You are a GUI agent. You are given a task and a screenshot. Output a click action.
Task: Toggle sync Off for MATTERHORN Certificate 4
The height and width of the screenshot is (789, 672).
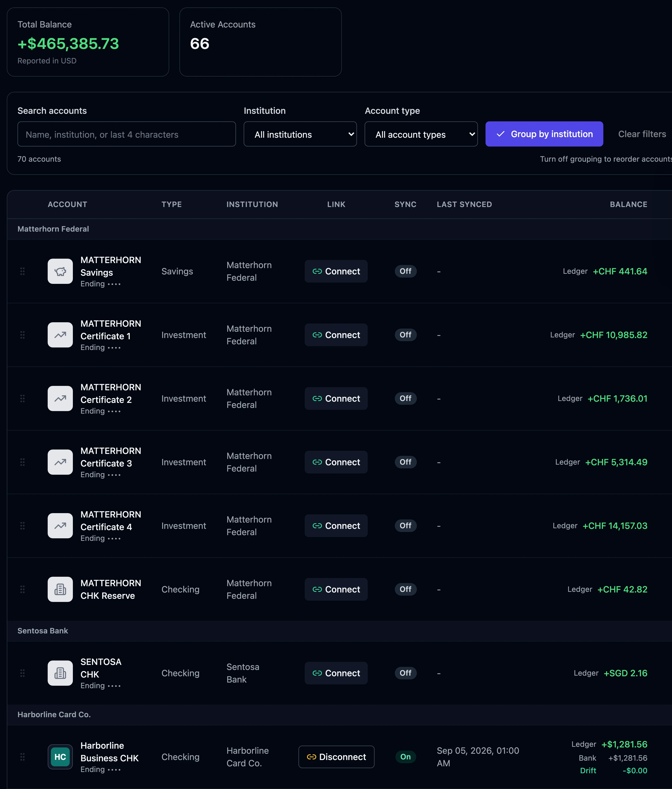405,526
